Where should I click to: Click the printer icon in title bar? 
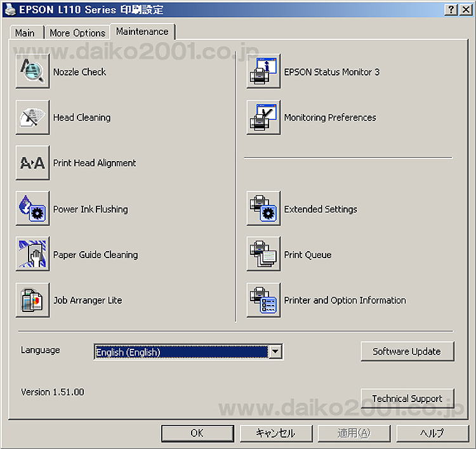pyautogui.click(x=10, y=10)
